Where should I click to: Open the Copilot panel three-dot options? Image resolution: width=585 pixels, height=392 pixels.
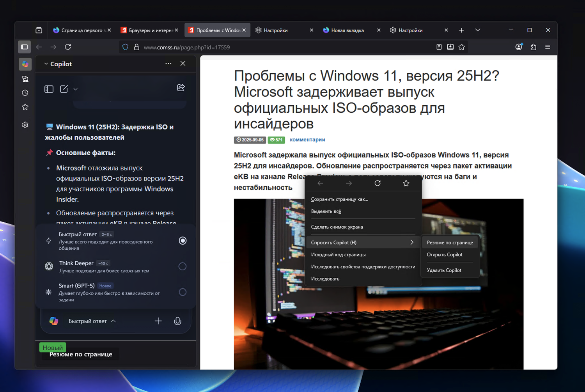(x=168, y=64)
